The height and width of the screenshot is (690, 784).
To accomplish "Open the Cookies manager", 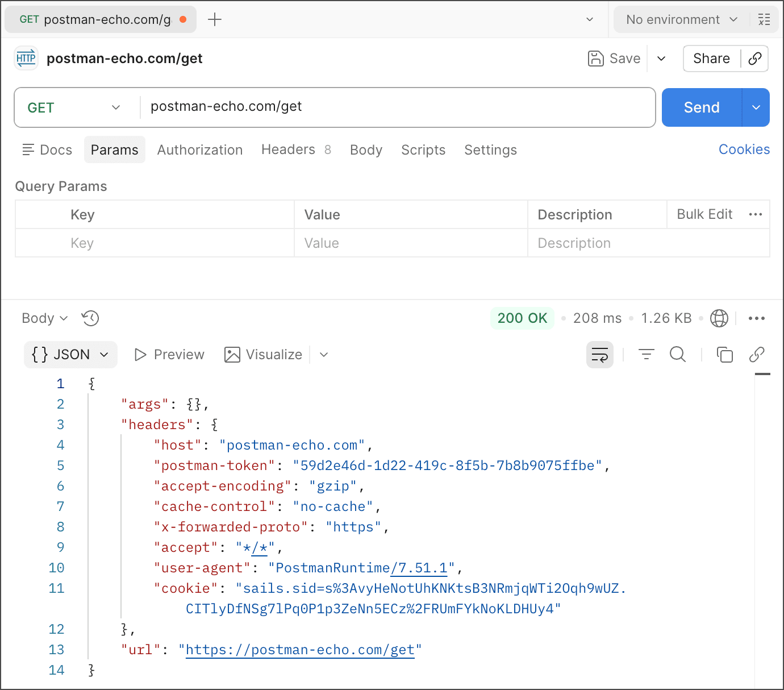I will click(x=744, y=149).
